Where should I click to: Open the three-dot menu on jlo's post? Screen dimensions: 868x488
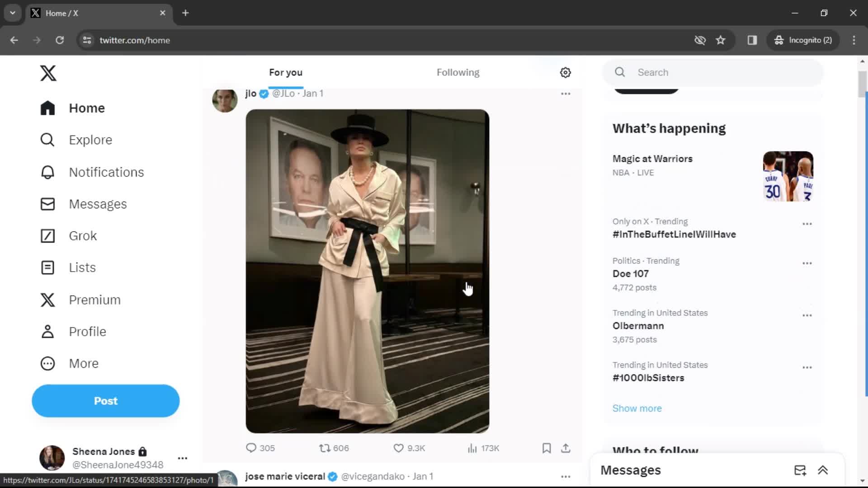click(x=566, y=94)
